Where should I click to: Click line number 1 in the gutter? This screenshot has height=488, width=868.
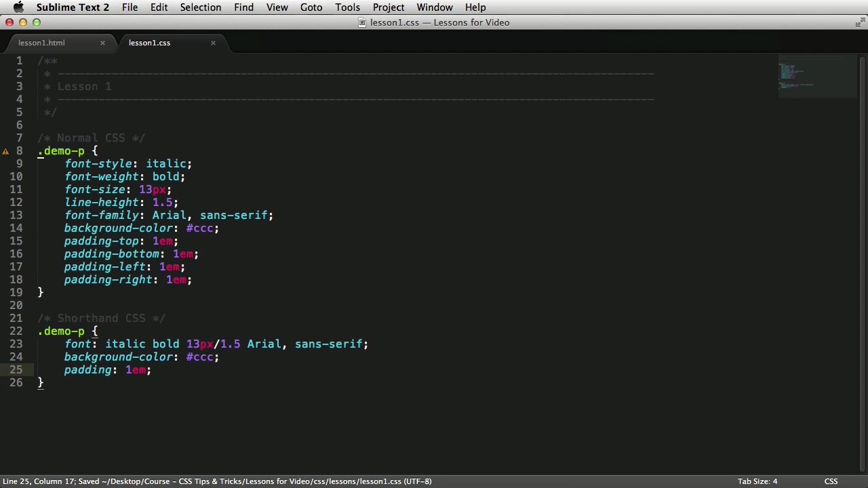(19, 61)
